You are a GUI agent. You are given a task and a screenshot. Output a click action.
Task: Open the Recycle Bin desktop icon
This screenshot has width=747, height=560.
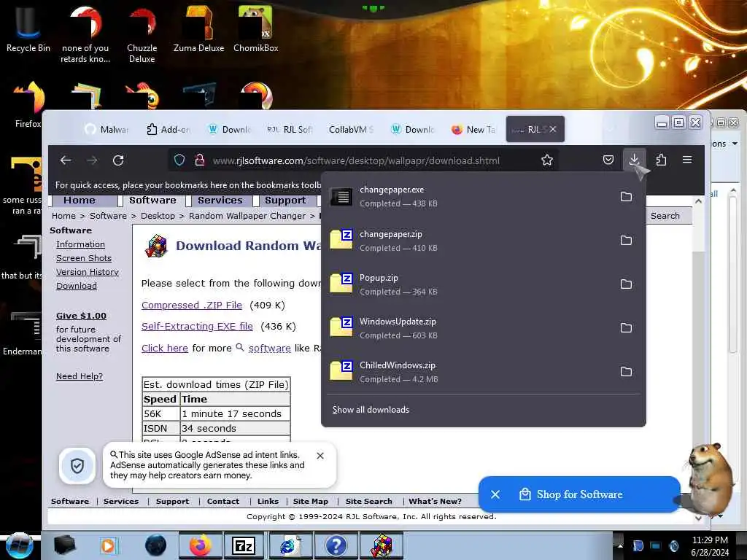[28, 28]
